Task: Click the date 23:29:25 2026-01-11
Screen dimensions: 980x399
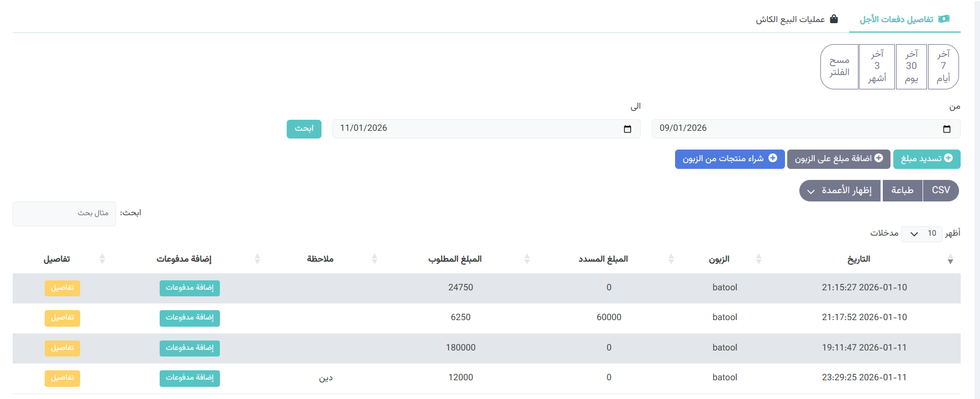Action: click(865, 377)
